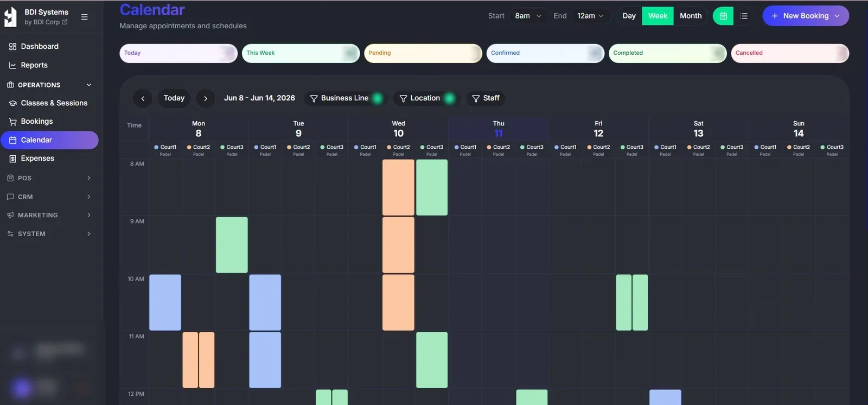Expand the MARKETING section
This screenshot has width=868, height=405.
click(49, 215)
